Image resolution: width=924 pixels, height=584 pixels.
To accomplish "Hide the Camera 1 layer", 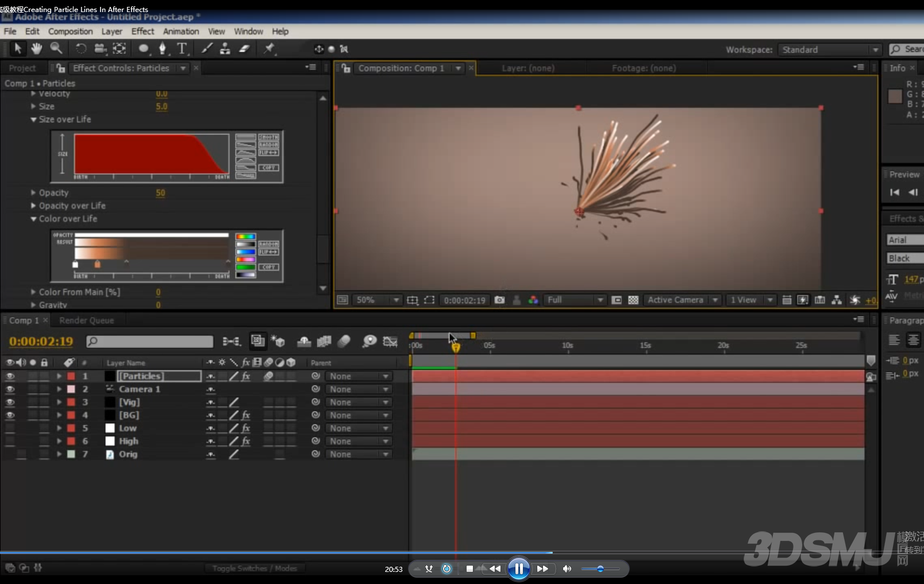I will tap(10, 389).
